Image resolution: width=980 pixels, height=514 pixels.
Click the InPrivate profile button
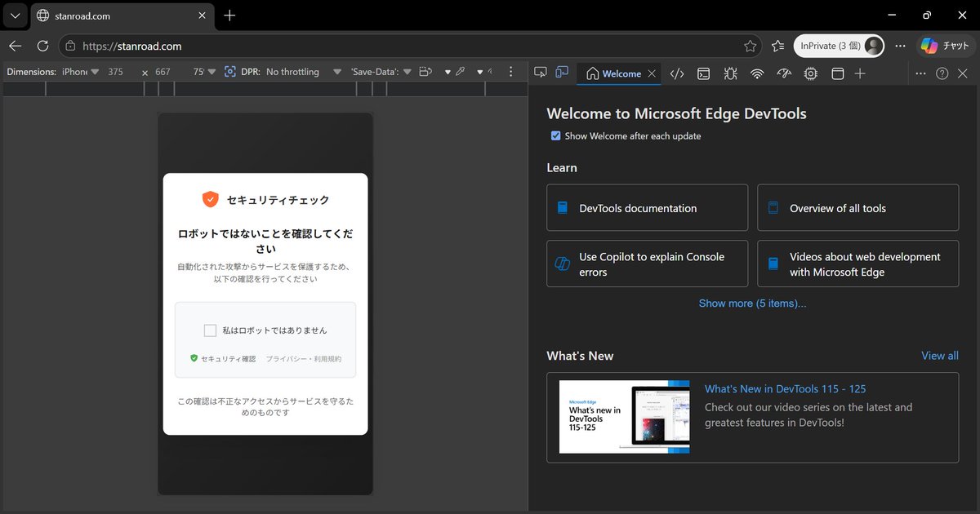coord(840,46)
